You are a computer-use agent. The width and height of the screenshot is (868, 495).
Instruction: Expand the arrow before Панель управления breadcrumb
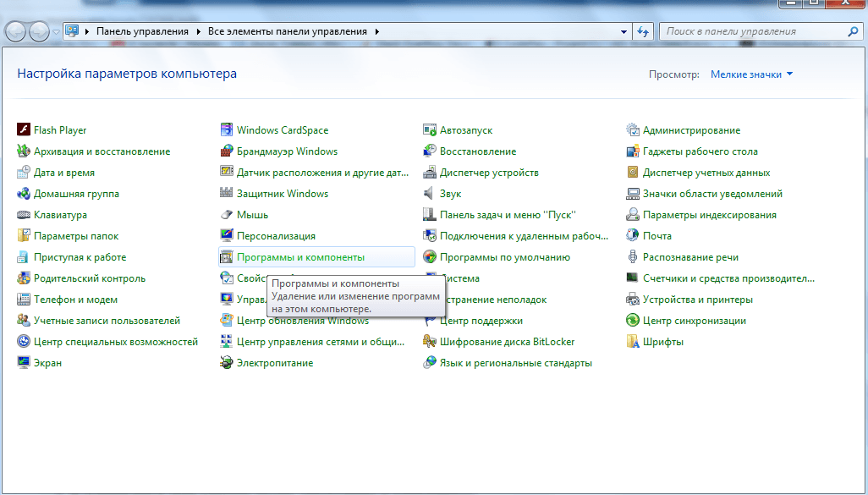[x=87, y=31]
